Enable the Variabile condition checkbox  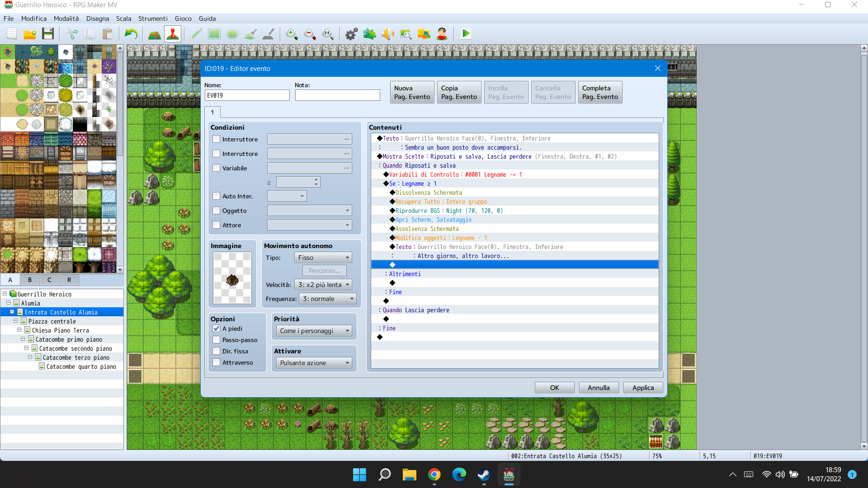tap(217, 168)
